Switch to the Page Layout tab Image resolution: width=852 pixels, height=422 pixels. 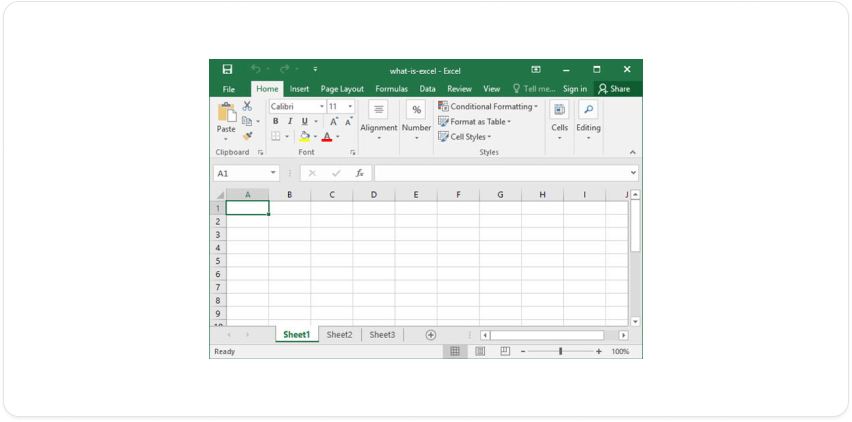pos(342,89)
